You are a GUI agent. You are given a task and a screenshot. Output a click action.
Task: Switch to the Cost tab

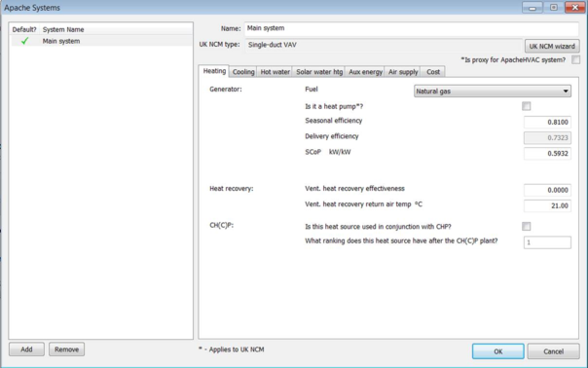(433, 72)
